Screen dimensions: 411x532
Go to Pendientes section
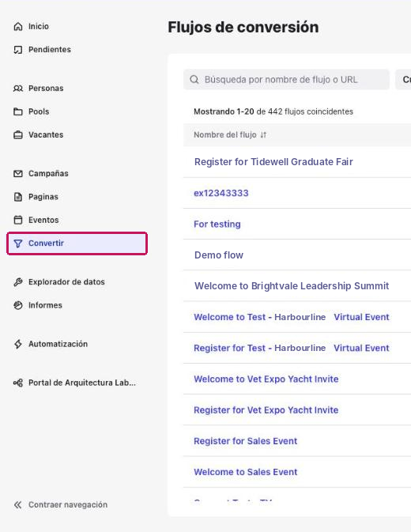click(x=50, y=50)
